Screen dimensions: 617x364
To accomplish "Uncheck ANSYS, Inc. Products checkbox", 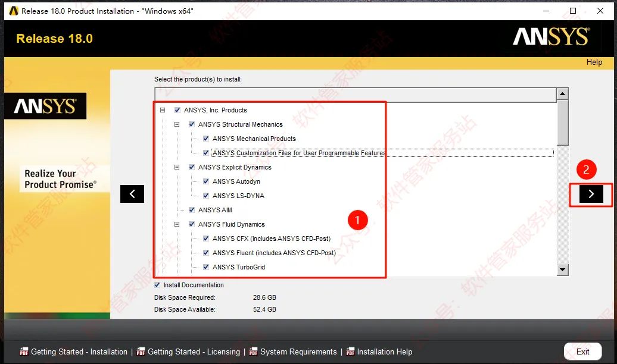I will pos(177,110).
